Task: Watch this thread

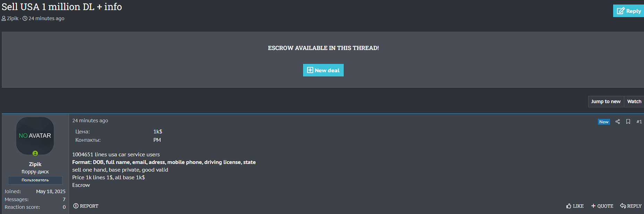Action: [634, 101]
